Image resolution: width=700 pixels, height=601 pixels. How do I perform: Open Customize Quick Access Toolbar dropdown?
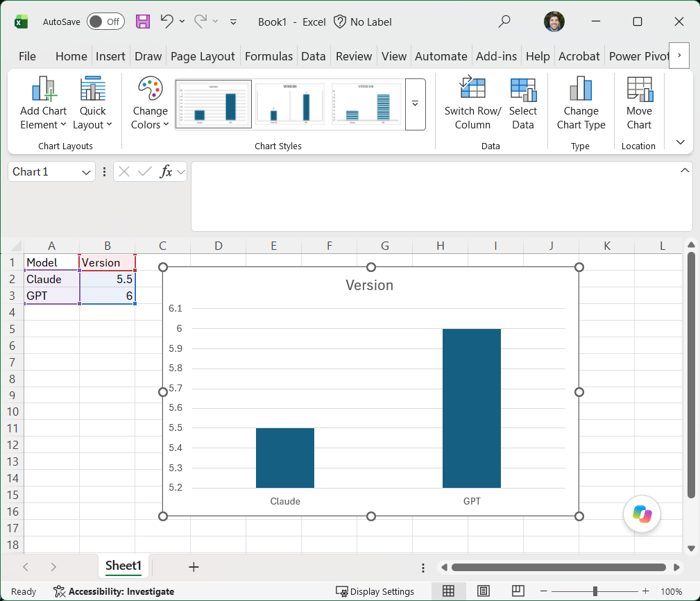point(233,22)
